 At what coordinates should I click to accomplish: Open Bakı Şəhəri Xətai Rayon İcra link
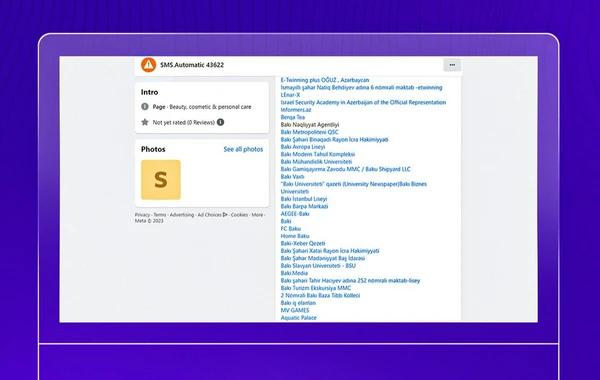(330, 251)
